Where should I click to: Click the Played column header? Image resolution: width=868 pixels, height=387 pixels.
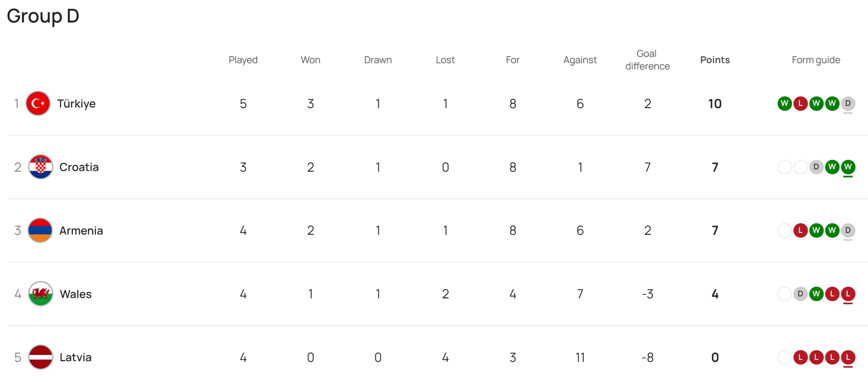click(x=243, y=60)
